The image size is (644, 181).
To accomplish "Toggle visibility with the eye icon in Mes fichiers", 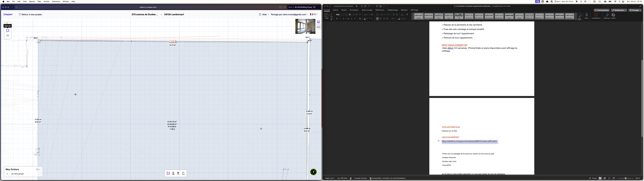I will pos(37,169).
